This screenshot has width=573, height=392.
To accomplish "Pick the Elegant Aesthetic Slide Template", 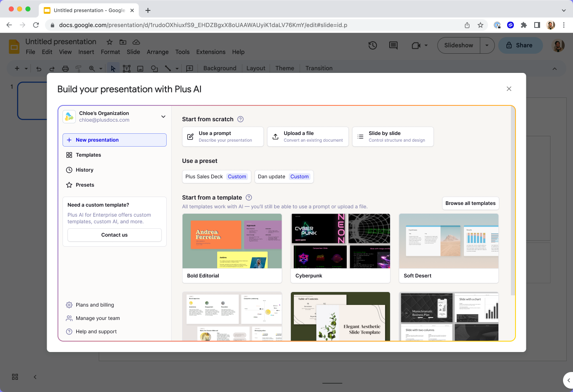I will tap(340, 316).
